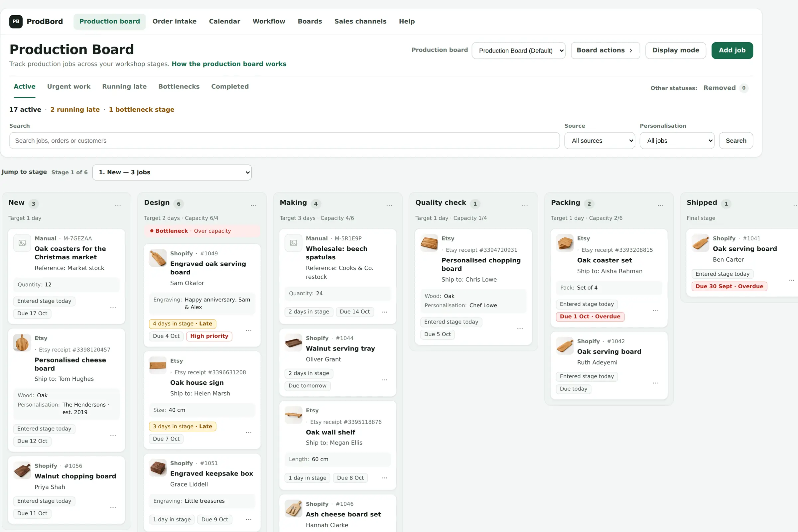798x532 pixels.
Task: Open the Production Board (Default) selector
Action: coord(518,51)
